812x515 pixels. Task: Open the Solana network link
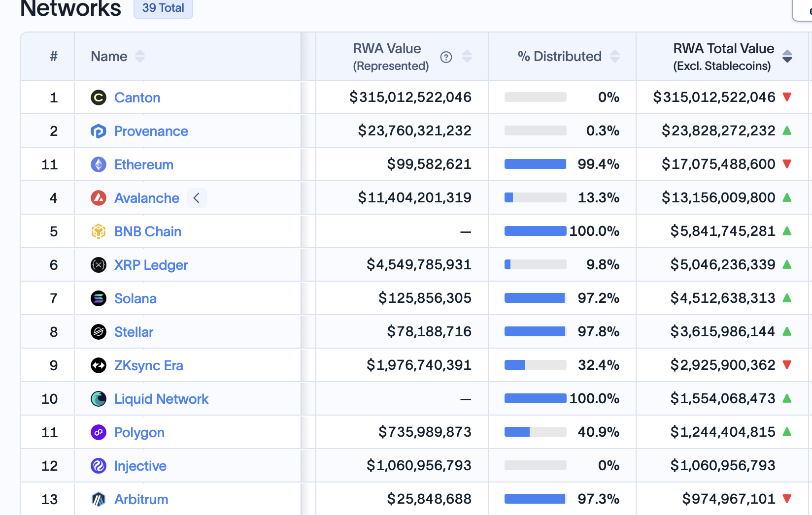coord(135,298)
